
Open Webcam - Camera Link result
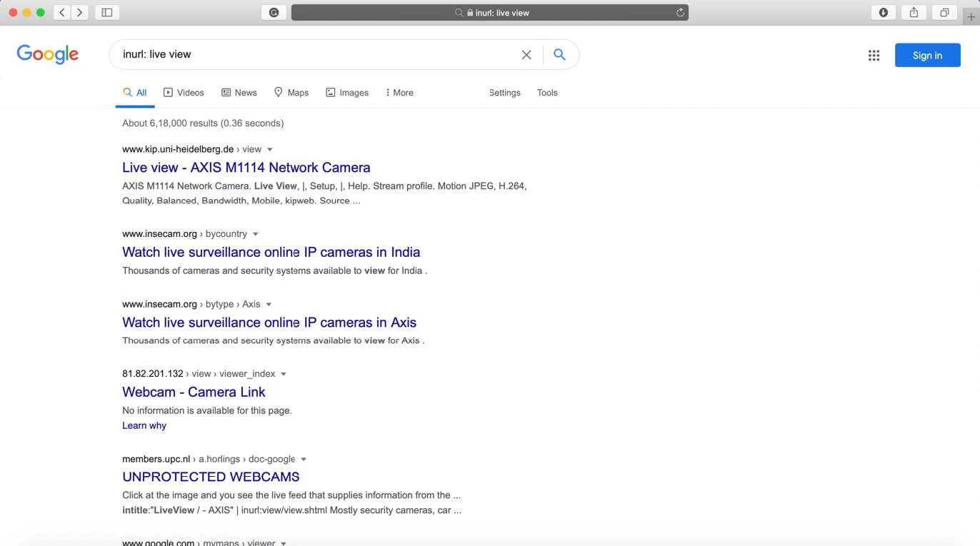[x=194, y=392]
